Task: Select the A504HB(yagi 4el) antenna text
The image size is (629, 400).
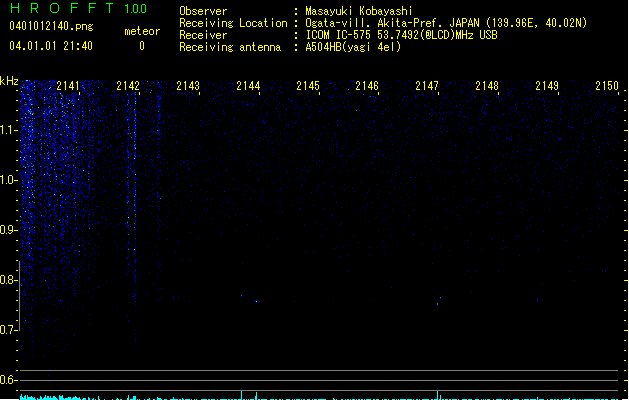Action: coord(353,47)
